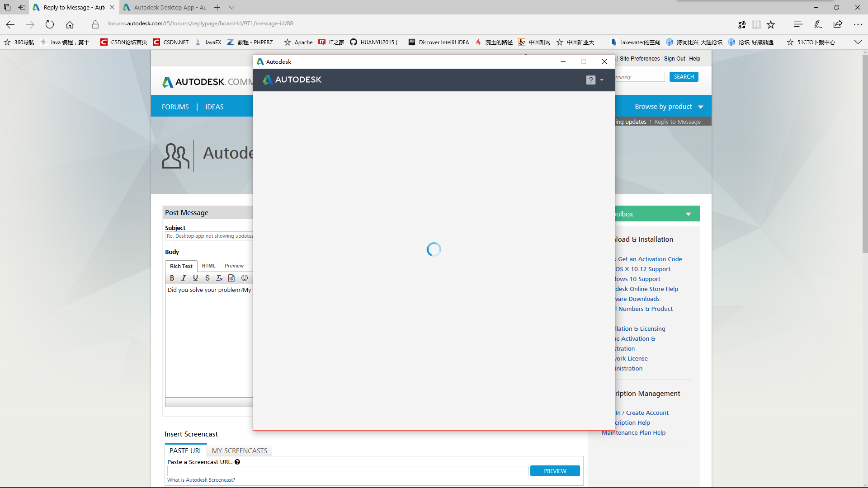
Task: Open the Autodesk help question mark menu
Action: (x=591, y=80)
